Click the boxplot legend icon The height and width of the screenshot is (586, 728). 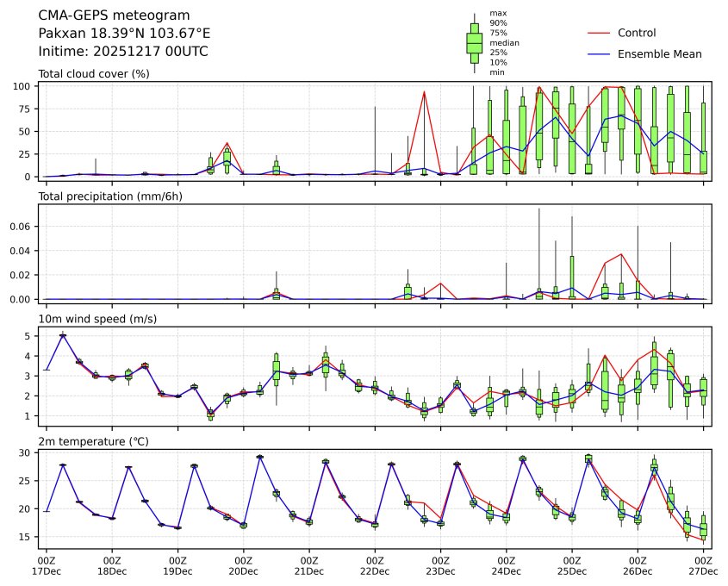coord(474,42)
